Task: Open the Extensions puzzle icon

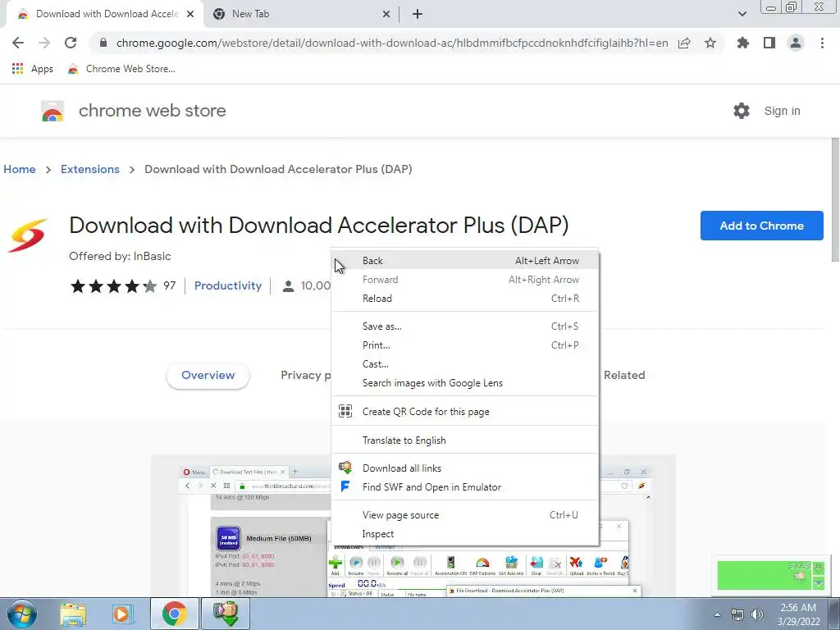Action: click(743, 43)
